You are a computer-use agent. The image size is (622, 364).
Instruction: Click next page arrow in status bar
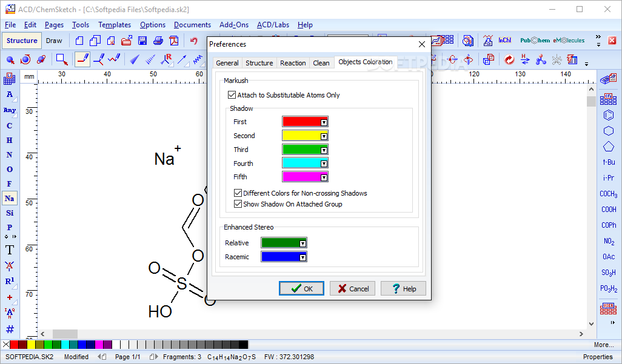(x=153, y=357)
